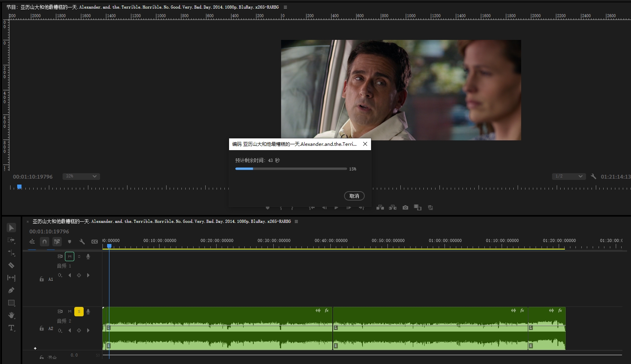Open the 32% zoom level dropdown

[81, 176]
